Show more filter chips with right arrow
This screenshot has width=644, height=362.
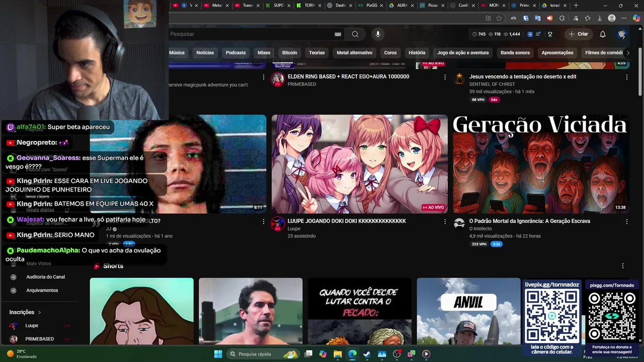click(x=627, y=53)
